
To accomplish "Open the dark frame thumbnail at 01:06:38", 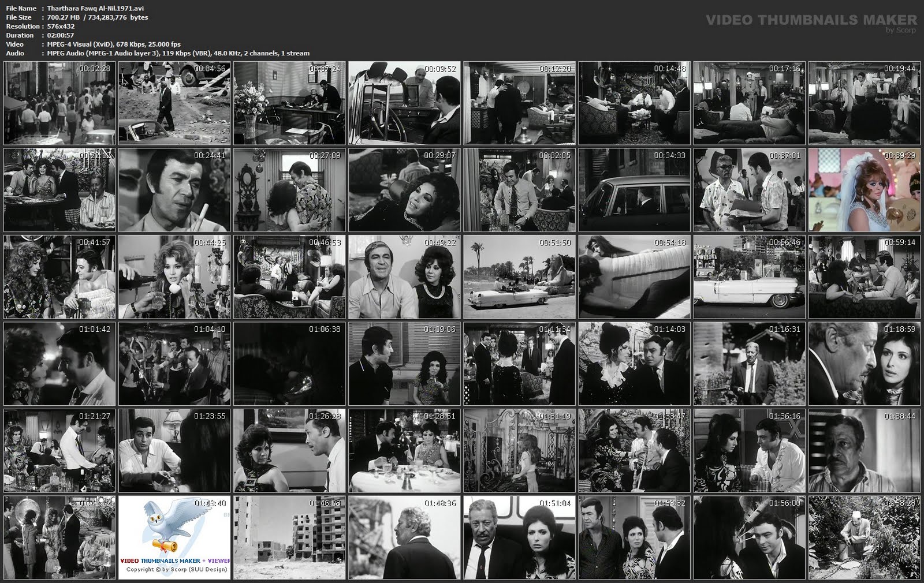I will [x=289, y=364].
